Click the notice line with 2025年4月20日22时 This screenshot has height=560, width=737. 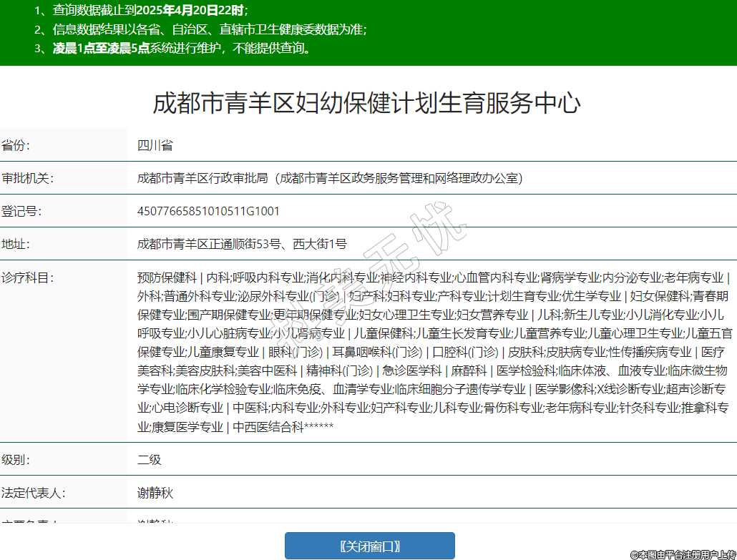pyautogui.click(x=141, y=11)
